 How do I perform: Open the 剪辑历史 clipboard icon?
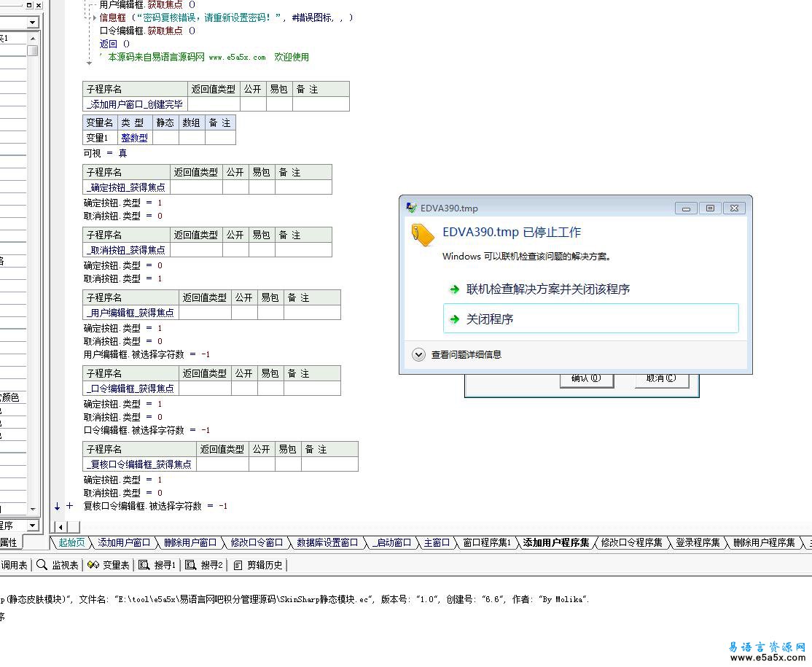238,565
